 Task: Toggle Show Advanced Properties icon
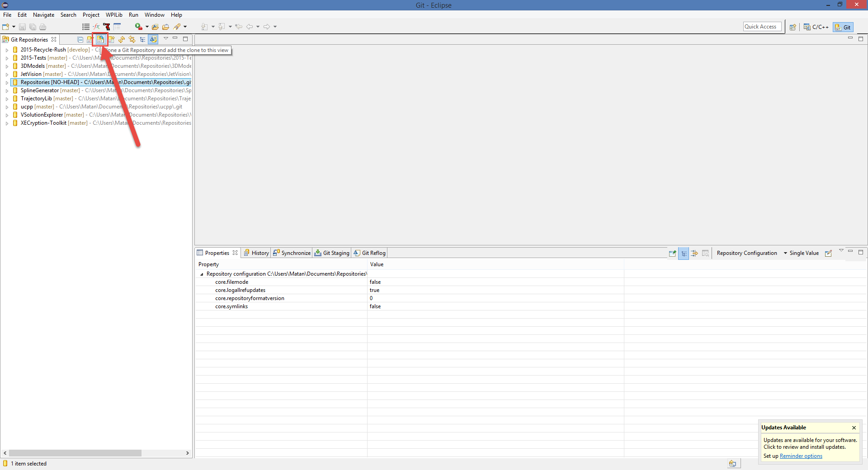click(694, 253)
